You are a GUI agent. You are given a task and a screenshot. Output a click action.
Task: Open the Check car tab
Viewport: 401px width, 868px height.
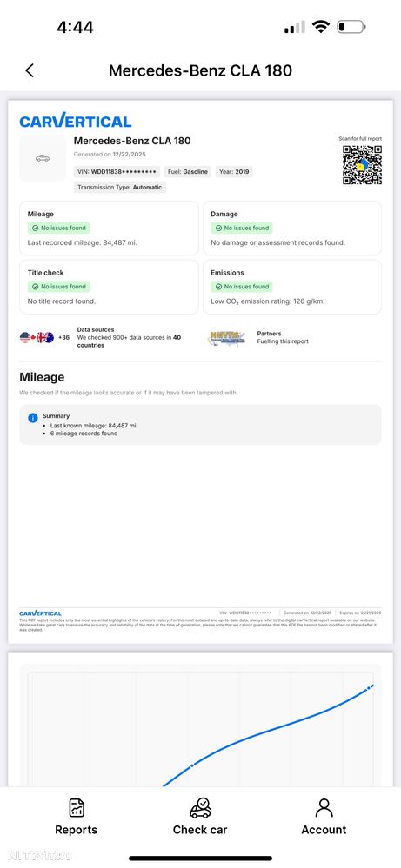200,816
